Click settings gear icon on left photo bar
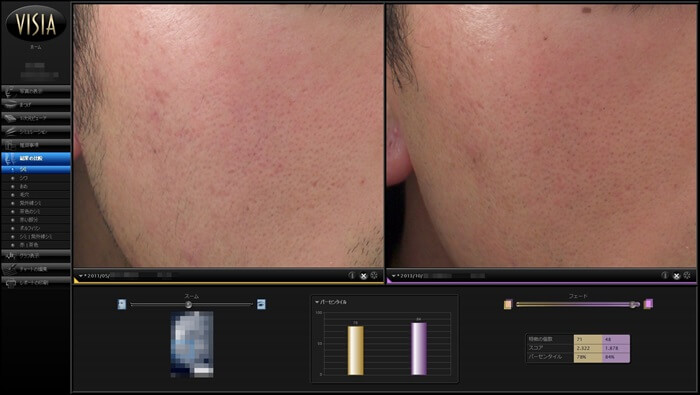The height and width of the screenshot is (395, 700). point(375,275)
